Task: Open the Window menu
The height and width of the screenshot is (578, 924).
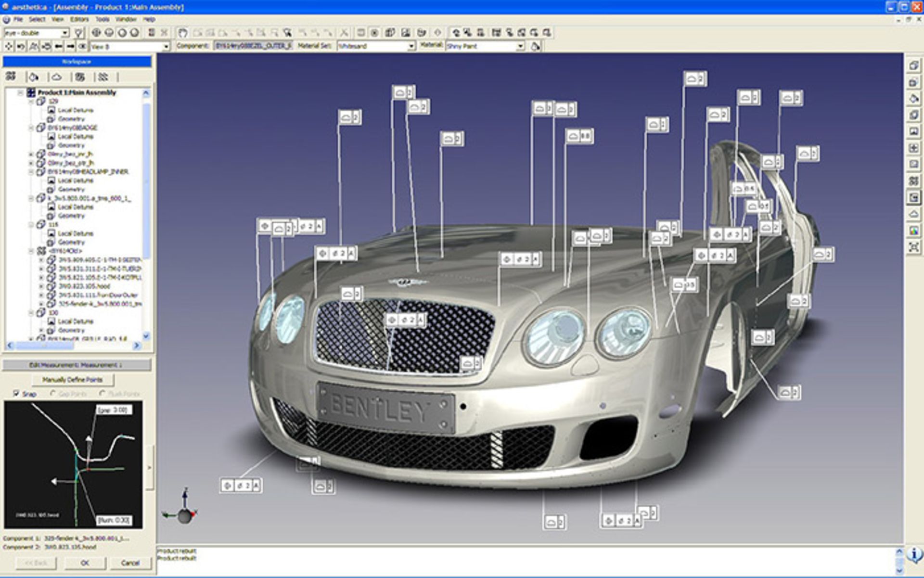Action: [126, 19]
